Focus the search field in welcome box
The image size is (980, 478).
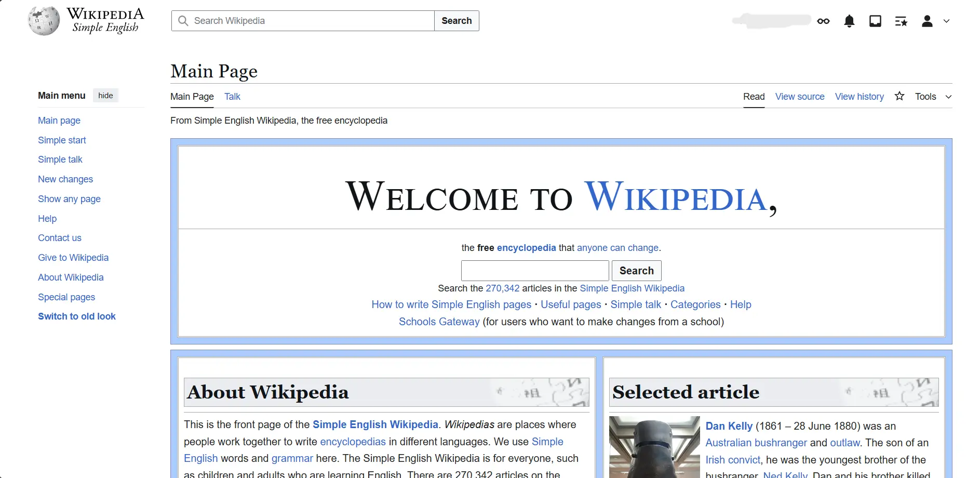point(535,271)
